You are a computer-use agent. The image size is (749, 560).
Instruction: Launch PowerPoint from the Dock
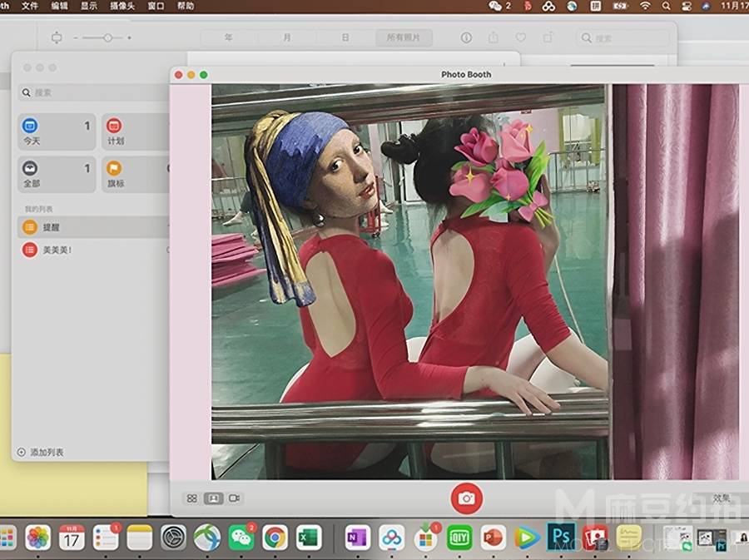(493, 538)
